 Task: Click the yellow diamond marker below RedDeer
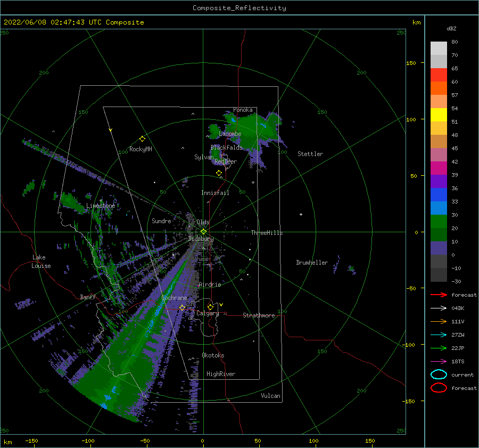click(219, 173)
